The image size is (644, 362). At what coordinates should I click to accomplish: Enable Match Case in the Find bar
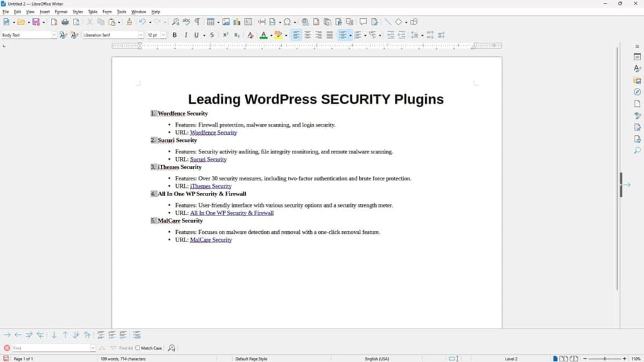pyautogui.click(x=137, y=348)
